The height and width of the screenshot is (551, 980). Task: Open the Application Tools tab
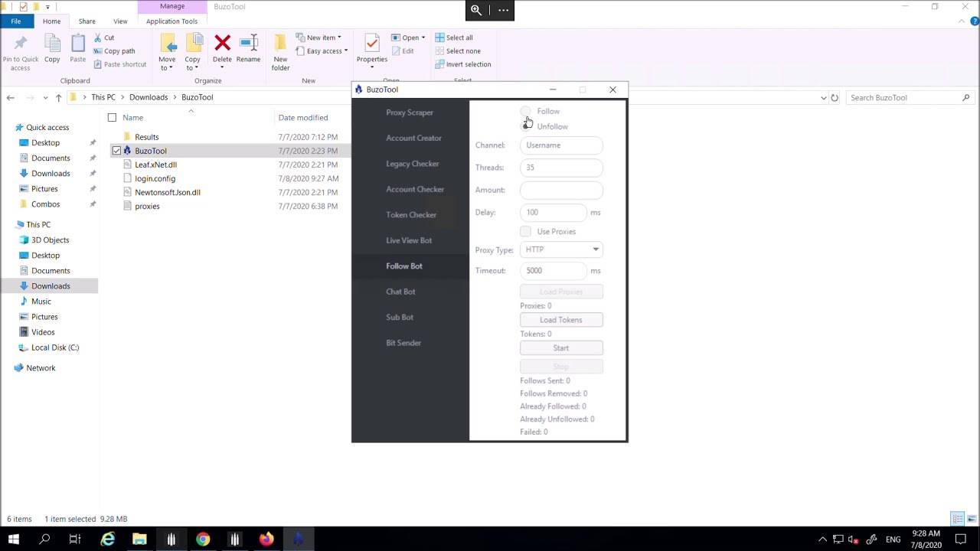point(171,21)
